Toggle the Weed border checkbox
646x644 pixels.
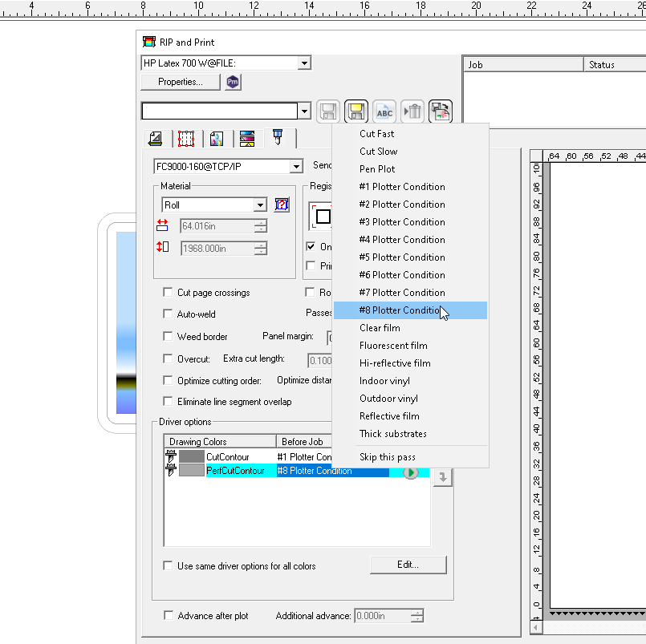point(168,336)
